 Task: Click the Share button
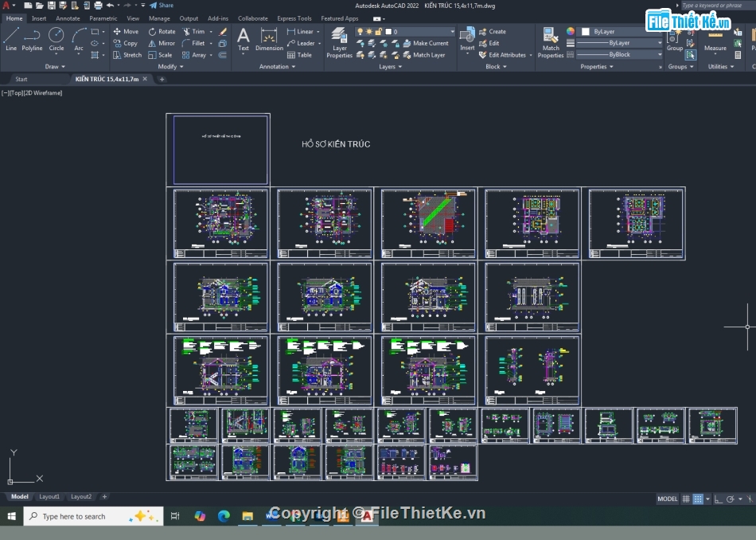tap(162, 5)
